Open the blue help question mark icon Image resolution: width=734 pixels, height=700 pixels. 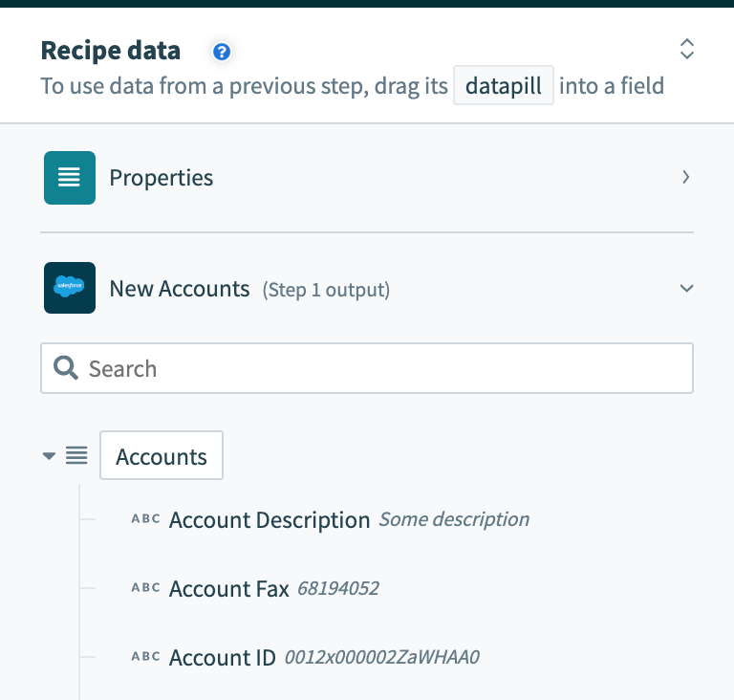pyautogui.click(x=222, y=52)
